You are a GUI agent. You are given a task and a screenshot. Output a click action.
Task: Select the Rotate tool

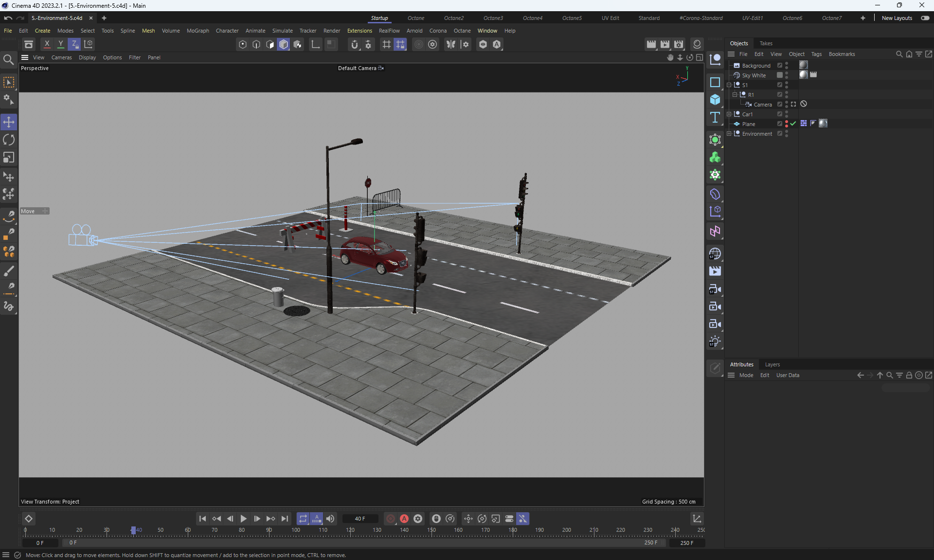(x=9, y=140)
